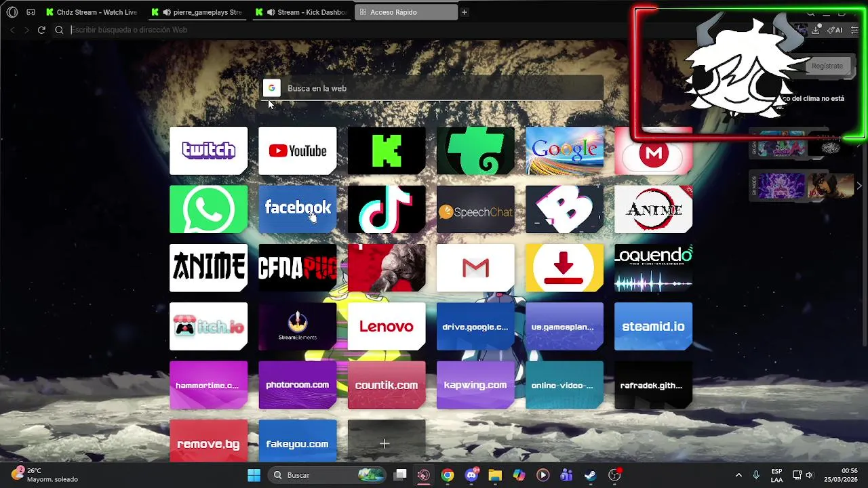Open the volume control in system tray
The height and width of the screenshot is (488, 868).
point(809,475)
